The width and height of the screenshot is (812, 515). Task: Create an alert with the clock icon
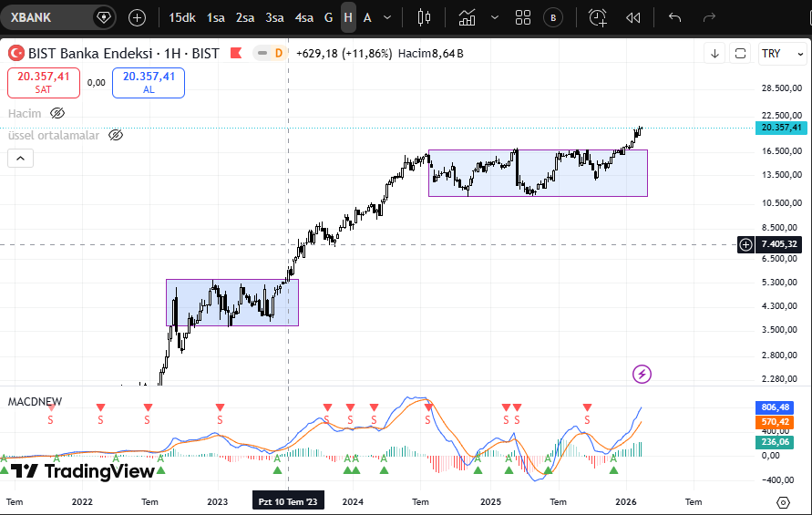(x=598, y=17)
